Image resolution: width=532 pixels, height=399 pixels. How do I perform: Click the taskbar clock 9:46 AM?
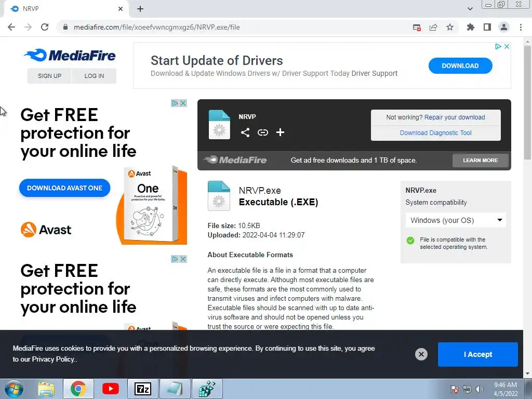click(x=506, y=385)
